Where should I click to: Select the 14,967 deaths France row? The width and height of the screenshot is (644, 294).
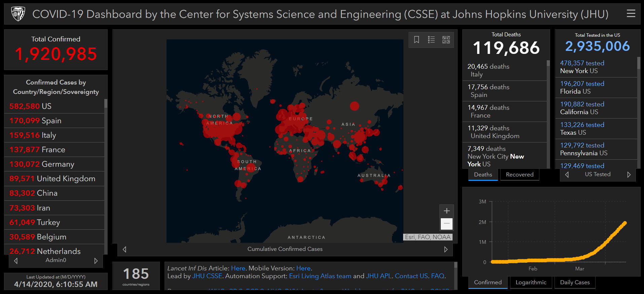pyautogui.click(x=505, y=111)
